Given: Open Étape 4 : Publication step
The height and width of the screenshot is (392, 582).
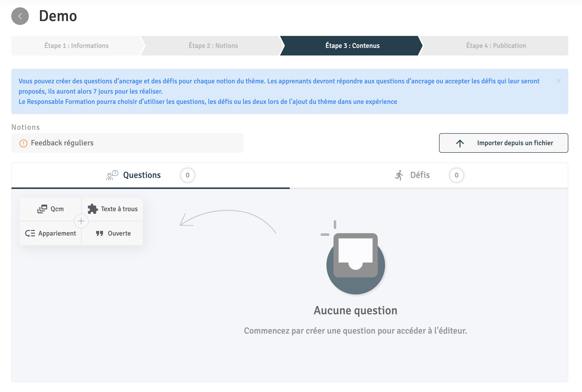Looking at the screenshot, I should [x=496, y=46].
